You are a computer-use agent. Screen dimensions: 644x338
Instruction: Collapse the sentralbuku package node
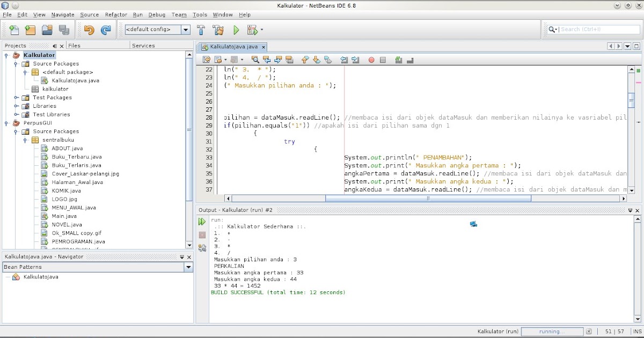25,140
